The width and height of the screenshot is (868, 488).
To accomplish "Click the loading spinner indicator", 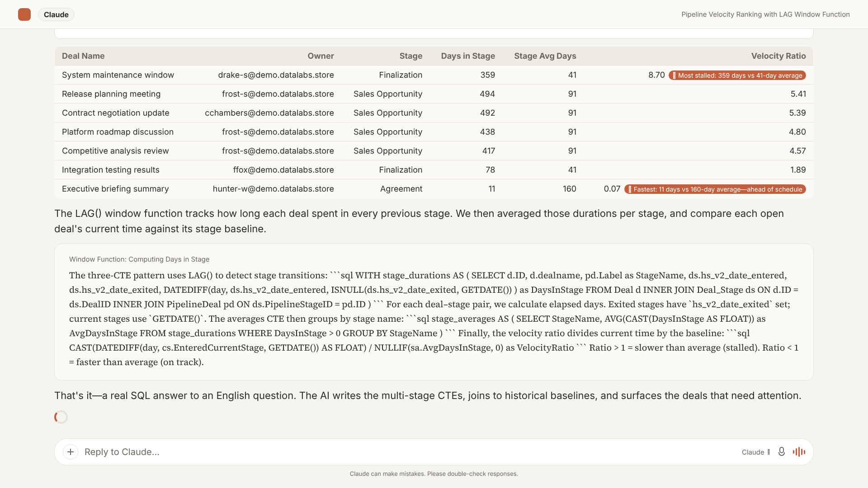I will [x=61, y=417].
